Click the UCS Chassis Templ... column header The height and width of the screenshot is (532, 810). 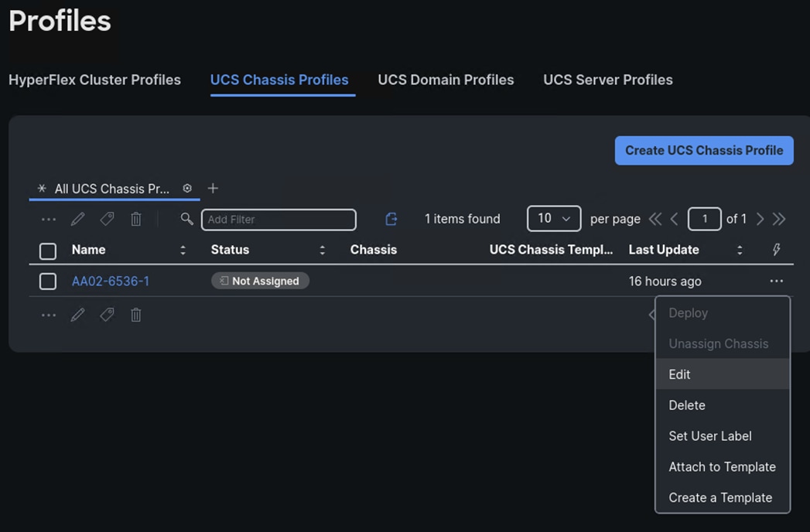[x=551, y=250]
